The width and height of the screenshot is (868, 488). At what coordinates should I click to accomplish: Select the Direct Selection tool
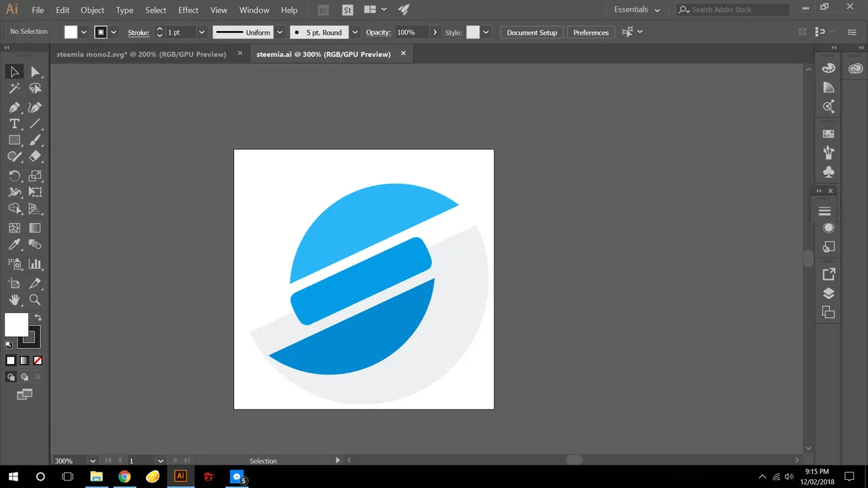35,72
